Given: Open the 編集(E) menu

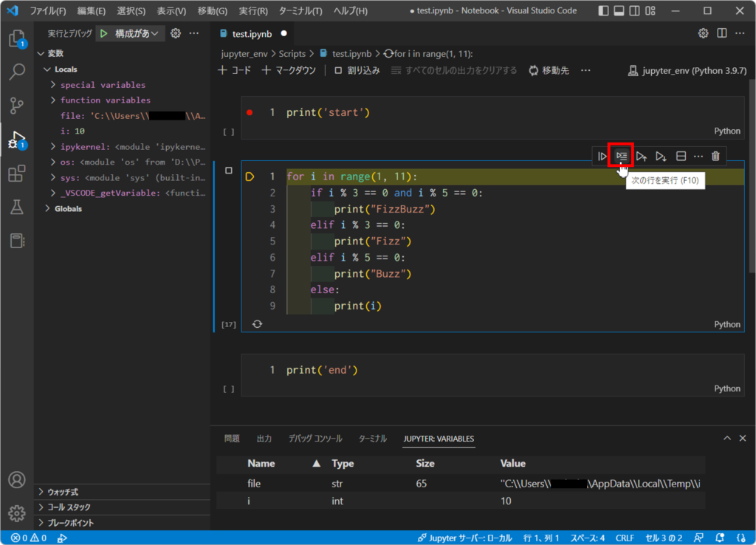Looking at the screenshot, I should click(91, 10).
